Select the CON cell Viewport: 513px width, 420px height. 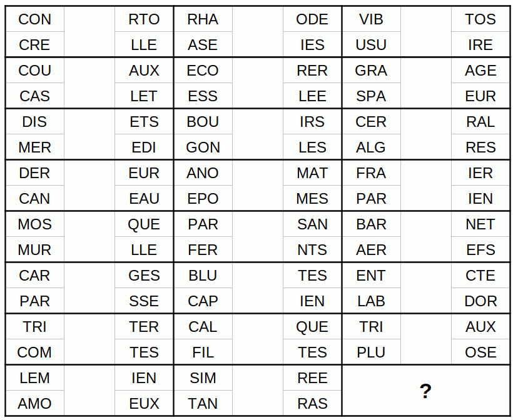(35, 19)
